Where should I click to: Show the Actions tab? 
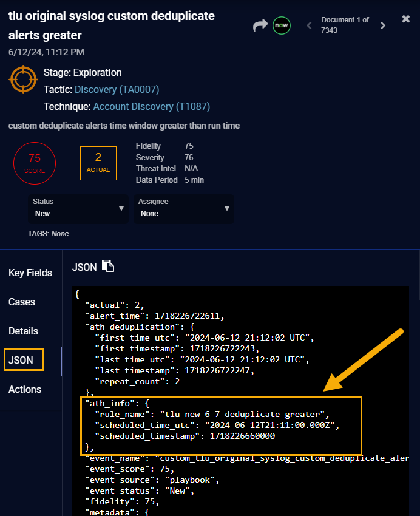tap(25, 389)
